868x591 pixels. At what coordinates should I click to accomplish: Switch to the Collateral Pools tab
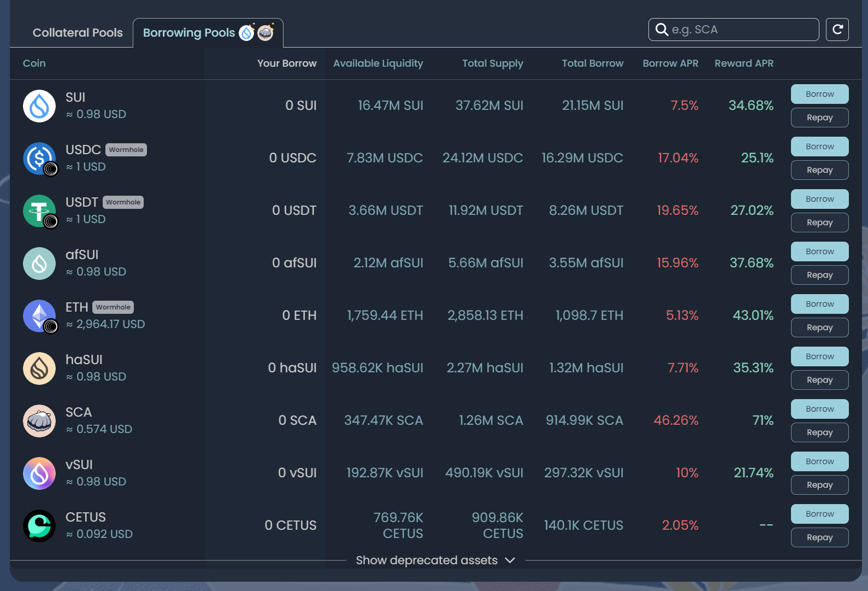click(x=78, y=33)
